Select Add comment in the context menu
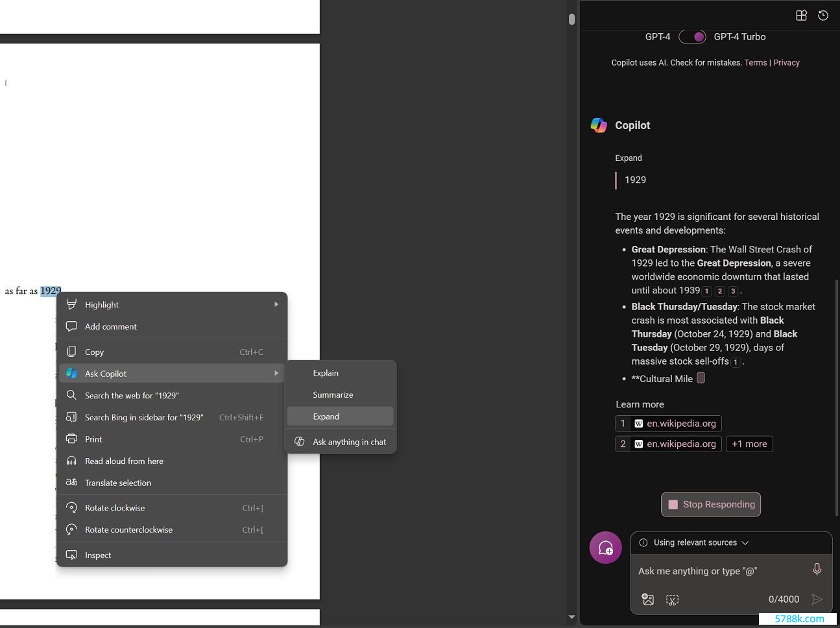 click(172, 326)
